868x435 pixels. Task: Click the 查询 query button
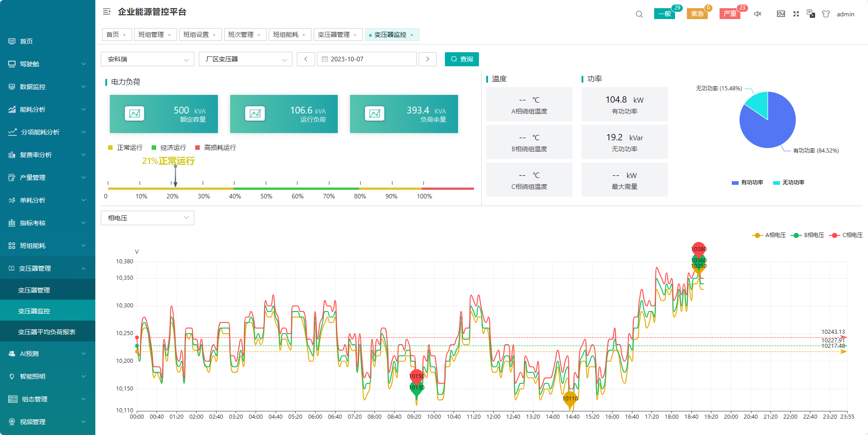click(x=462, y=59)
